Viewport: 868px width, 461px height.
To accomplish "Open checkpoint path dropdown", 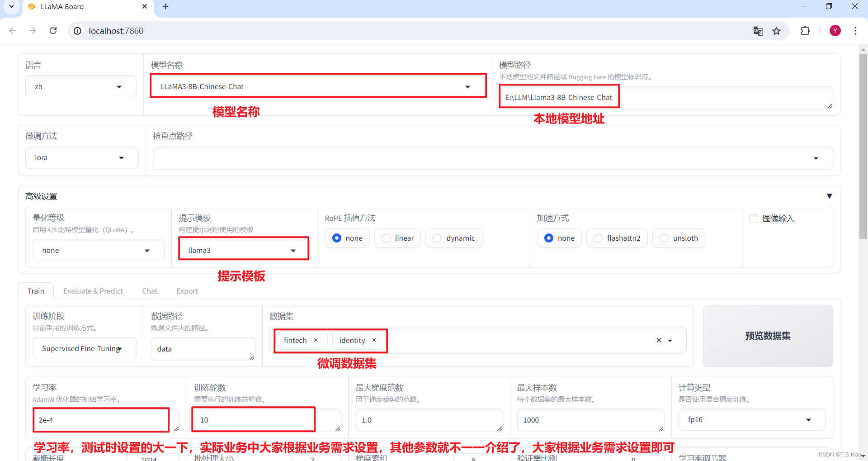I will [493, 158].
